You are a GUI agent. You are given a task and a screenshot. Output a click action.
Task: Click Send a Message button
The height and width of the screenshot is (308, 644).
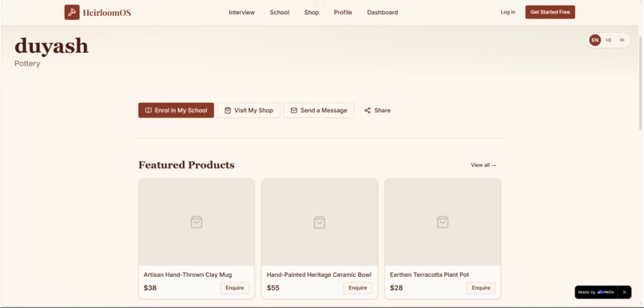pos(319,110)
